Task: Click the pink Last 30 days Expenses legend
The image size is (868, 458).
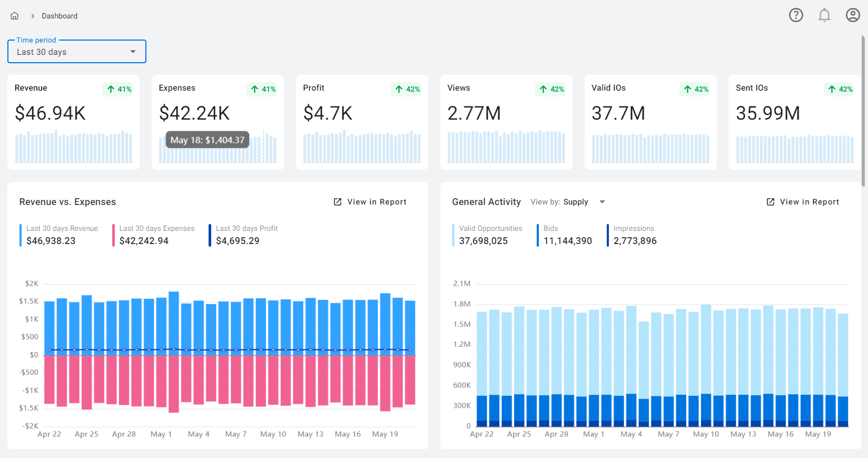Action: (x=156, y=235)
